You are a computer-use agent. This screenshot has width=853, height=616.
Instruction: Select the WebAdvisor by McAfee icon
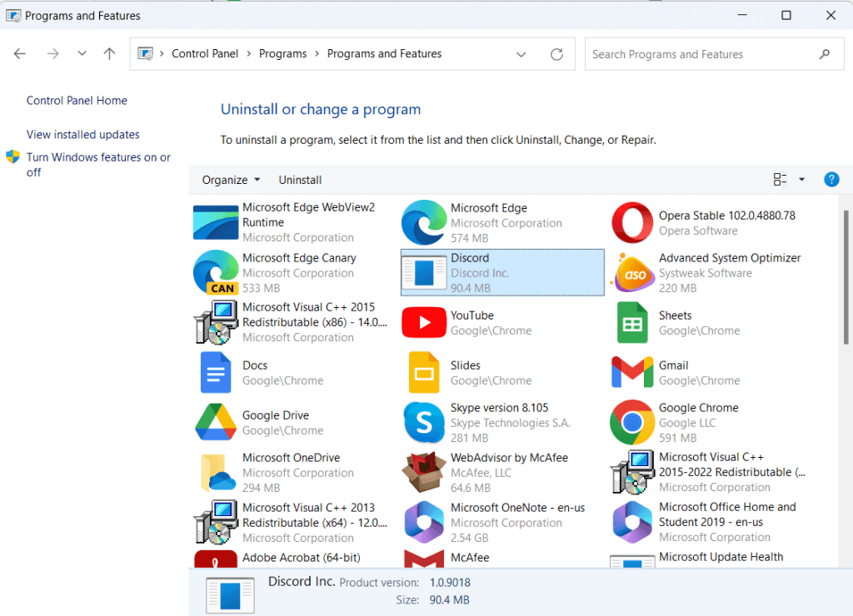424,473
